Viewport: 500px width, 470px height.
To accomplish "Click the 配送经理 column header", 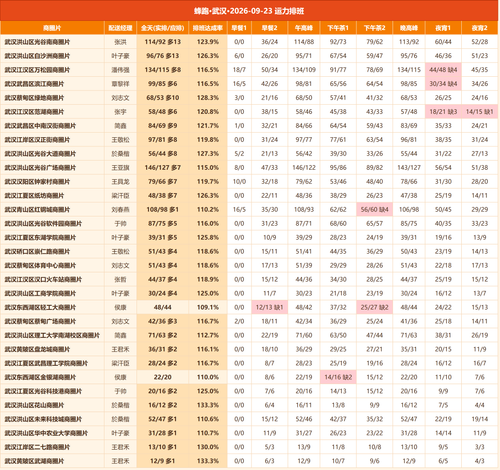I will coord(120,28).
